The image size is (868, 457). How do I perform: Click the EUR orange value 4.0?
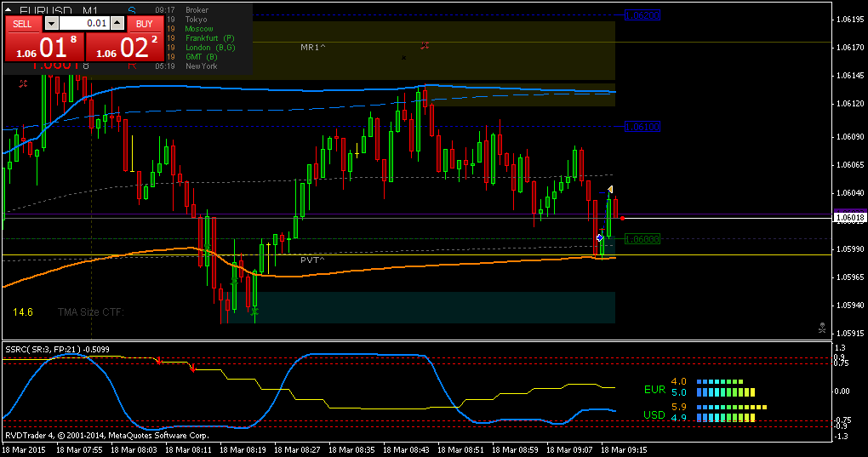679,382
